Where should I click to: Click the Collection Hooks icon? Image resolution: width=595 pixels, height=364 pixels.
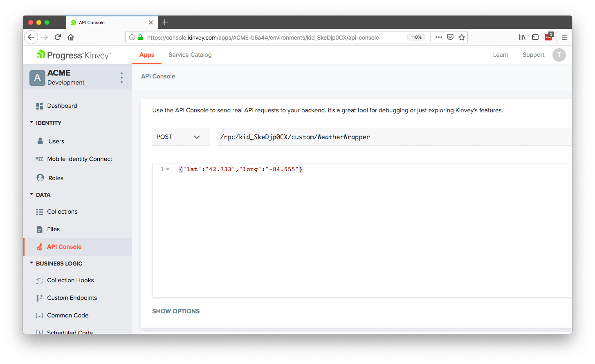[40, 281]
